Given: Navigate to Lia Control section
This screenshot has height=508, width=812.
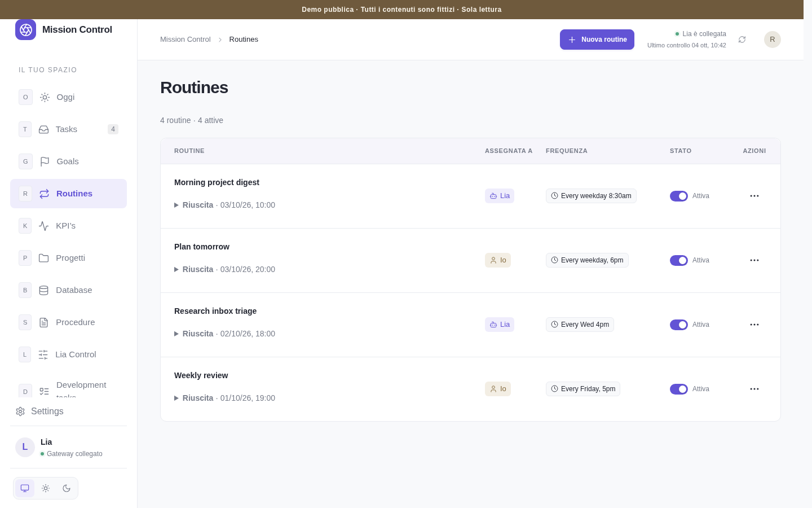Looking at the screenshot, I should (x=68, y=354).
